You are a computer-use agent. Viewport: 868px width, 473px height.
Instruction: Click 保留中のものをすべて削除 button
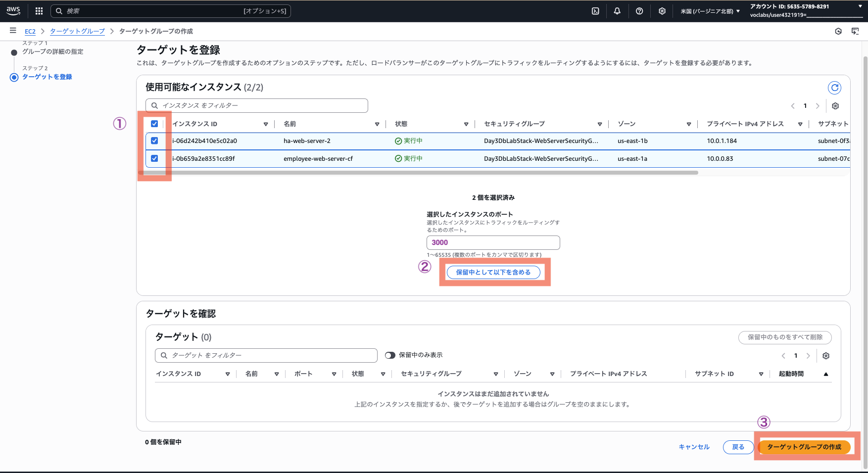pos(785,337)
